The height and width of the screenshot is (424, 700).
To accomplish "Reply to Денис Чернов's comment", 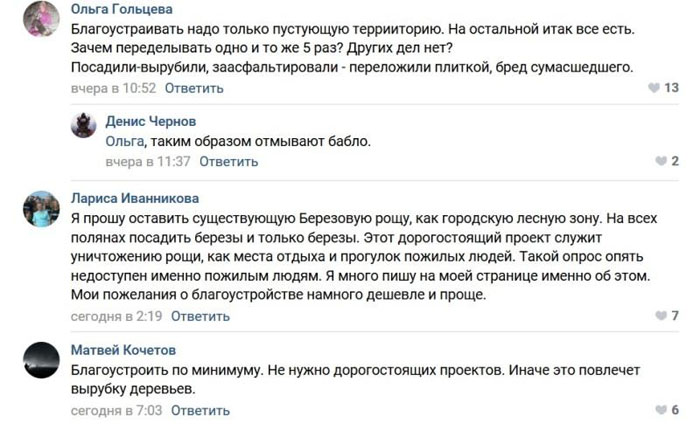I will click(228, 161).
